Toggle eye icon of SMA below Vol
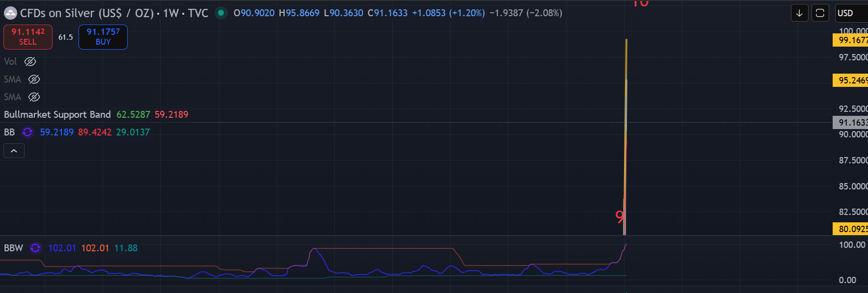Image resolution: width=868 pixels, height=293 pixels. click(x=34, y=79)
